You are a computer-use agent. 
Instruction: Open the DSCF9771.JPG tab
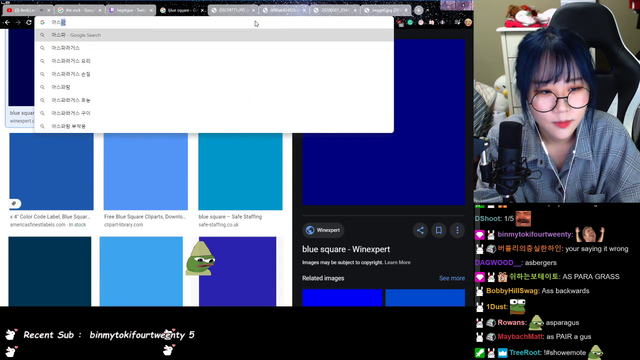tap(233, 10)
